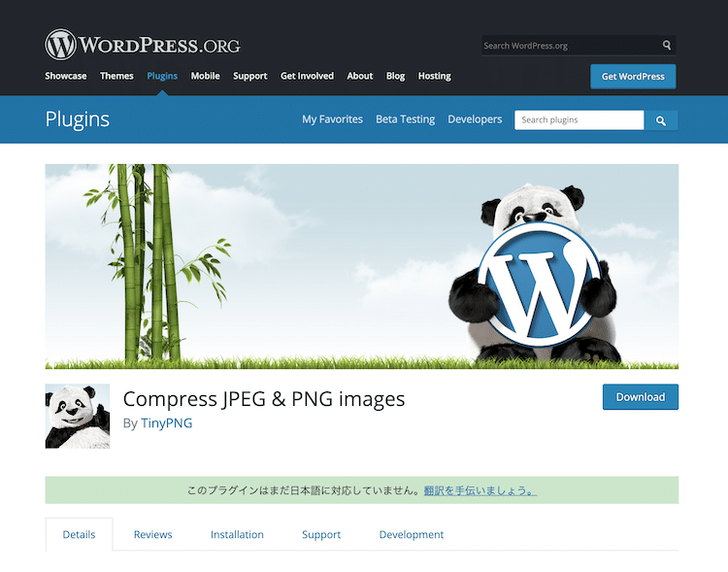Click the Download button
The height and width of the screenshot is (572, 728).
click(641, 397)
